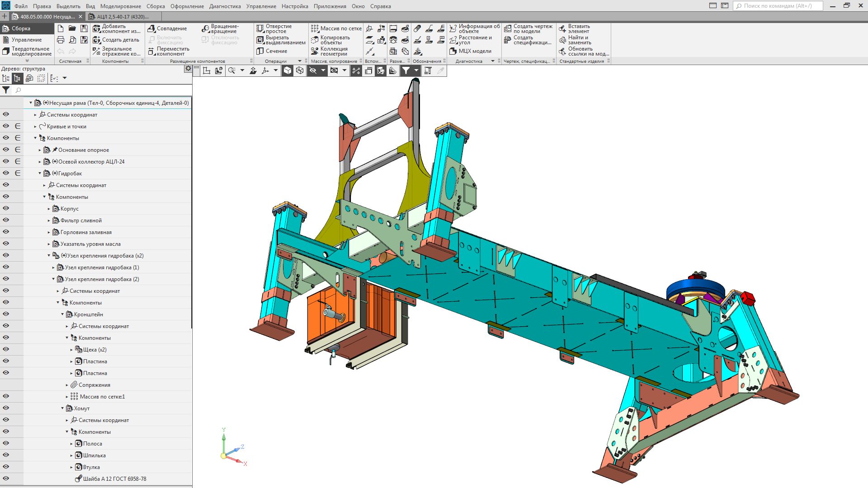Click the Coincidence (Совпадение) mate icon
Image resolution: width=868 pixels, height=488 pixels.
click(151, 28)
